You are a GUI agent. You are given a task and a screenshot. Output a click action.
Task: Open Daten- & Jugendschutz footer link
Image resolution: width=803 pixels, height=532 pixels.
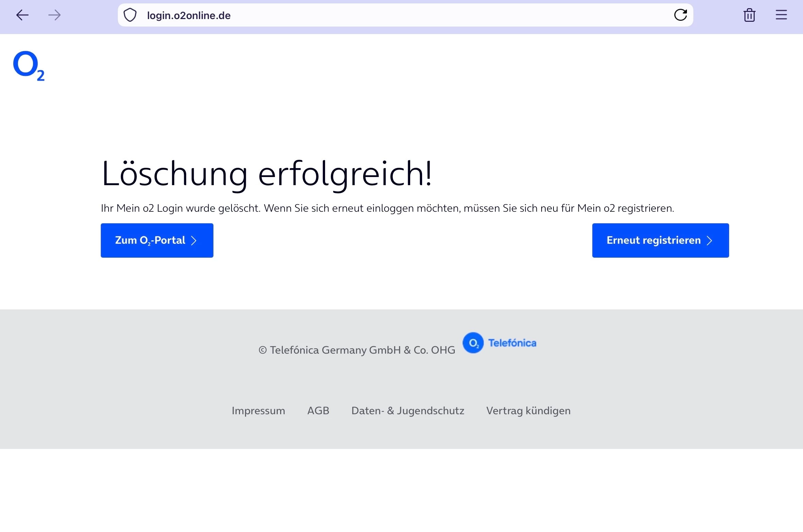coord(407,410)
